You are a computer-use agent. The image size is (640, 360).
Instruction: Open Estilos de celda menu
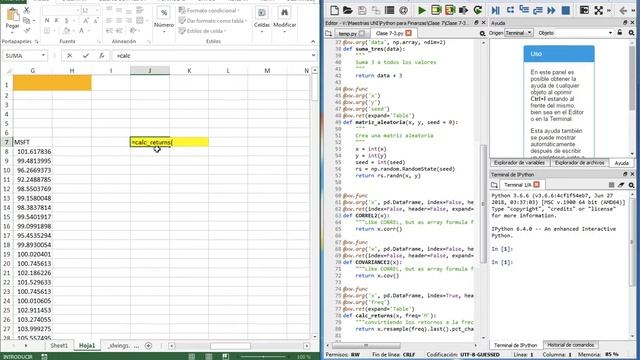coord(203,31)
